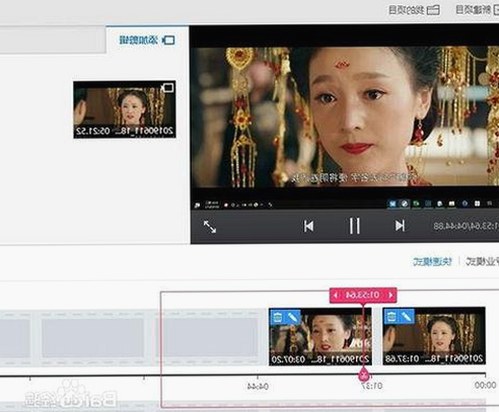The height and width of the screenshot is (412, 499).
Task: Click the 添加剪辑 add clip button
Action: click(147, 40)
